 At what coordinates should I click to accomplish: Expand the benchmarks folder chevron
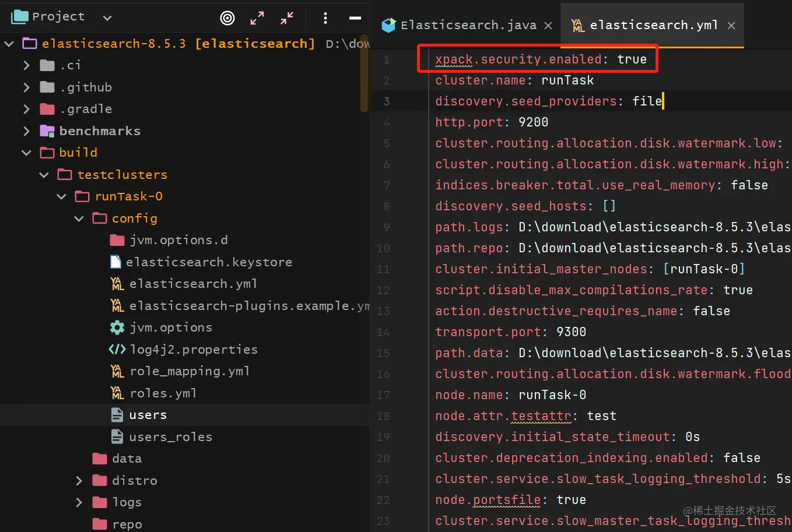(x=26, y=131)
